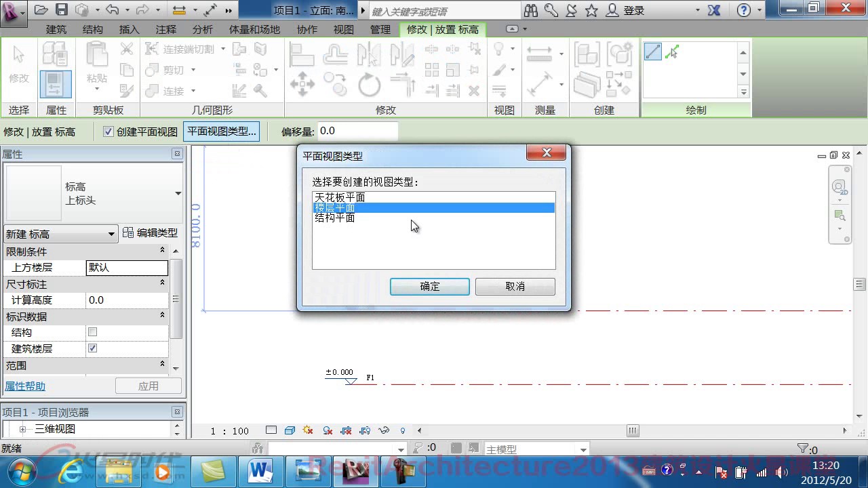The width and height of the screenshot is (868, 488).
Task: Click the 编辑类型 button
Action: click(x=150, y=233)
